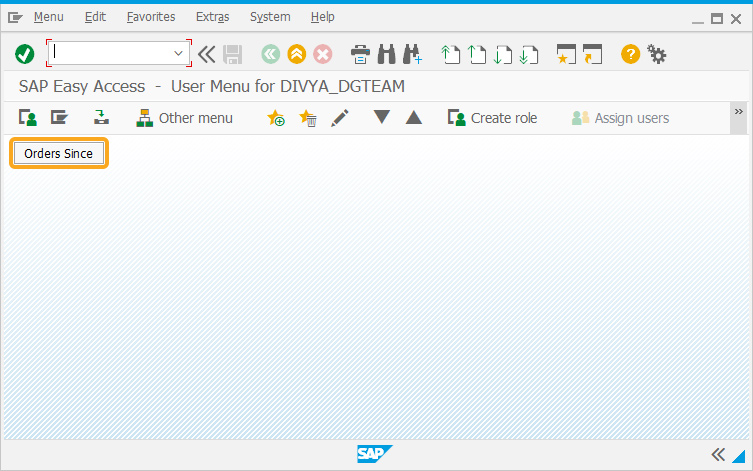The width and height of the screenshot is (753, 471).
Task: Click the Print icon
Action: [360, 54]
